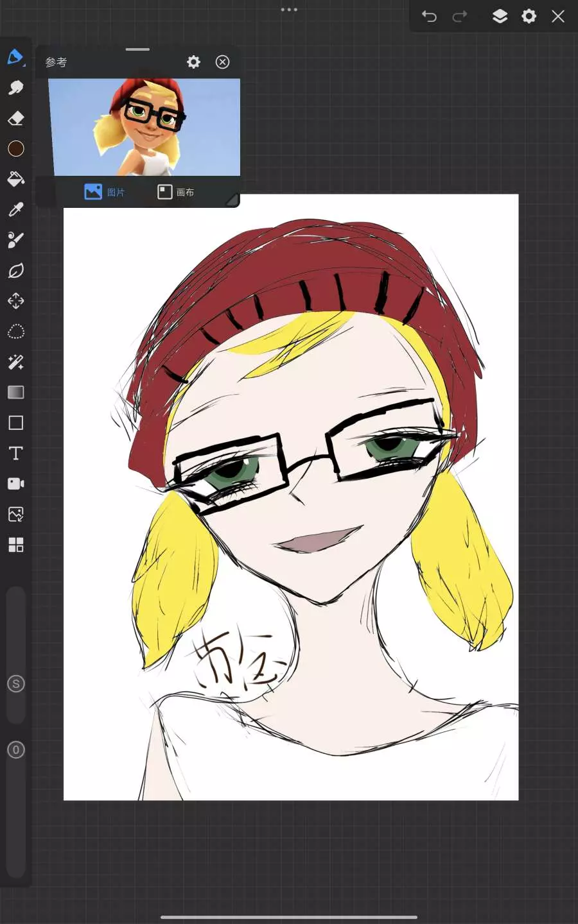Close the canvas with the X
The height and width of the screenshot is (924, 578).
point(558,17)
